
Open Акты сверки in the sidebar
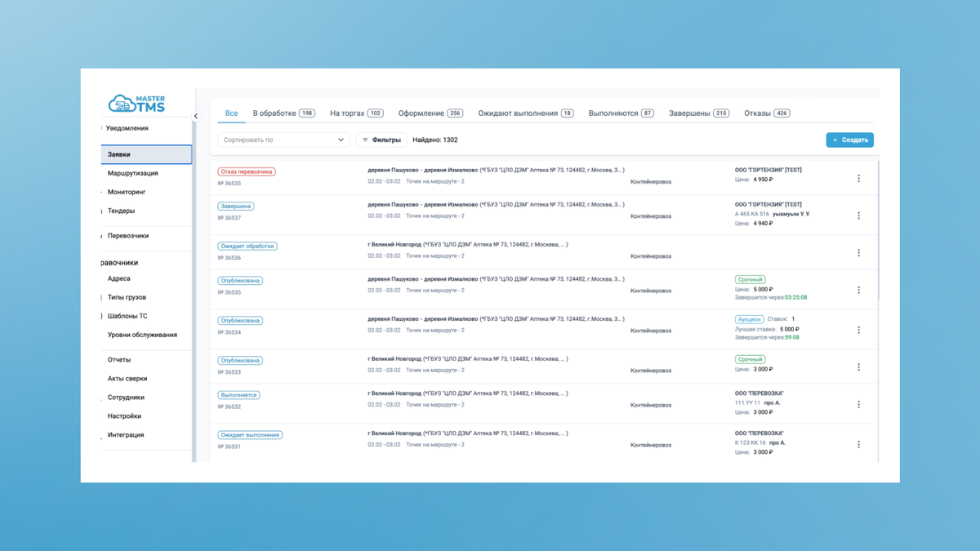127,379
